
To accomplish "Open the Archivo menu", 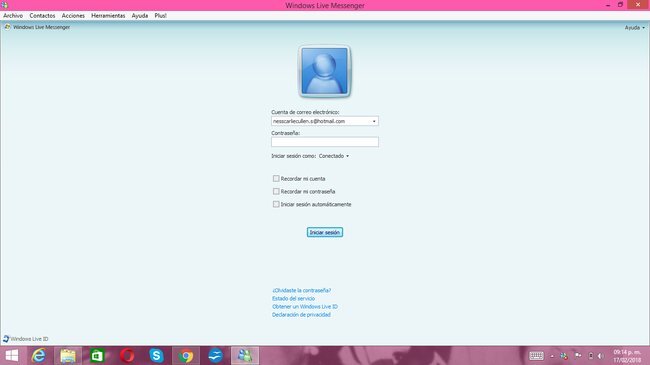I will tap(13, 15).
